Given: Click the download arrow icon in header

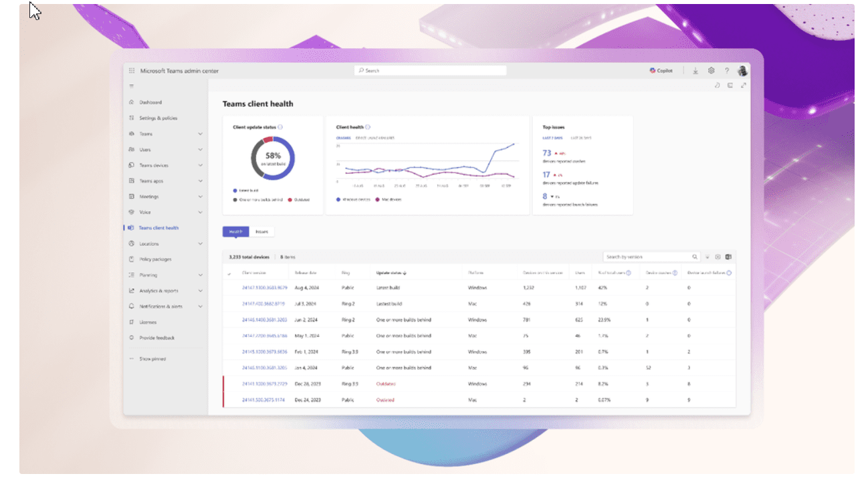Looking at the screenshot, I should click(x=695, y=71).
